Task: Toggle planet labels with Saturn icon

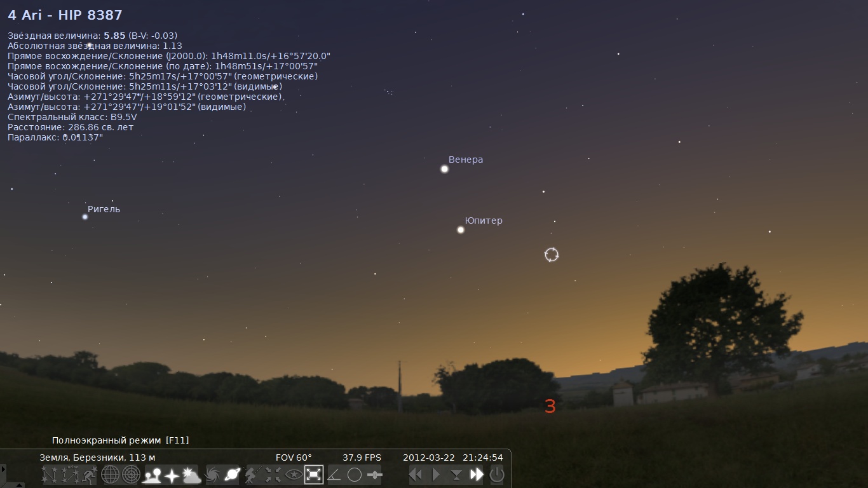Action: [x=232, y=475]
